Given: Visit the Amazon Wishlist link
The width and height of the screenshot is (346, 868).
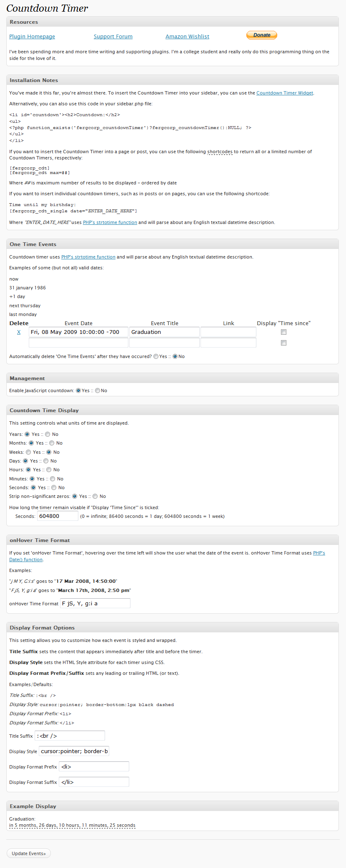Looking at the screenshot, I should coord(187,37).
